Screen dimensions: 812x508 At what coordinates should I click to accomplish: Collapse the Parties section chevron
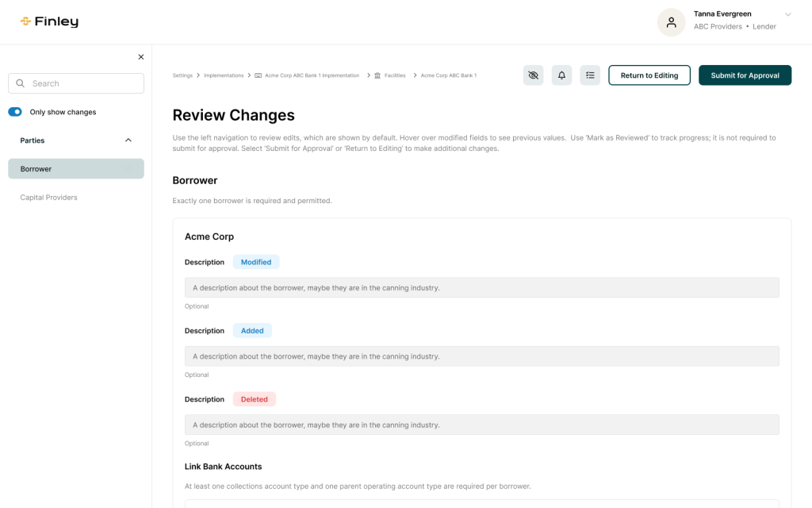tap(128, 140)
